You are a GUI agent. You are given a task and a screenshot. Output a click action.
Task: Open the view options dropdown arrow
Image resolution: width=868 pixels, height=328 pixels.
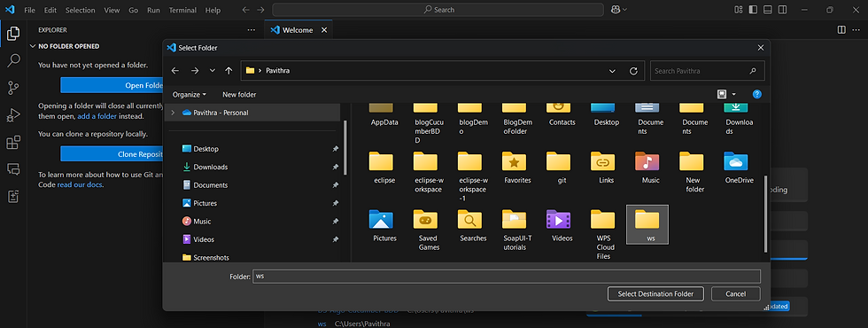734,95
